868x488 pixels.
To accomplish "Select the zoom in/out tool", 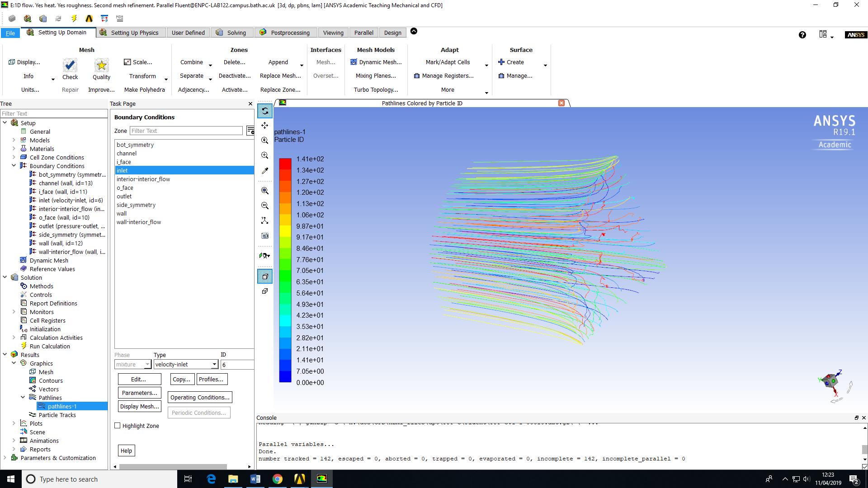I will [x=265, y=141].
